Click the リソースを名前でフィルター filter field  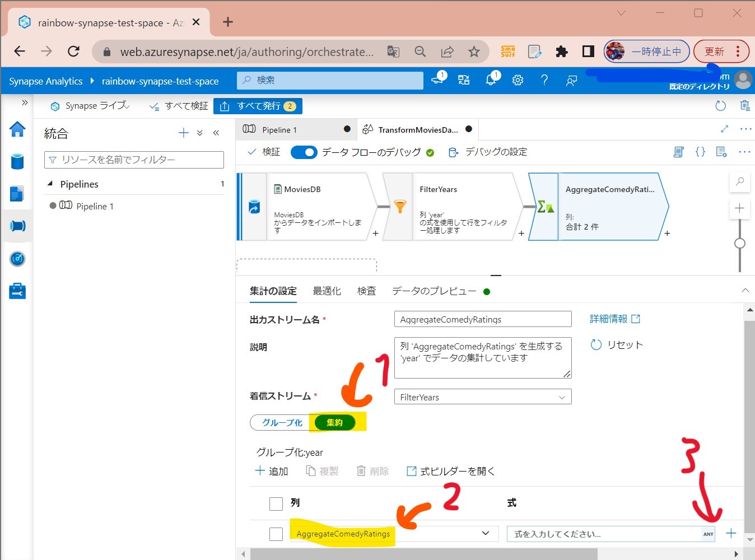click(134, 160)
